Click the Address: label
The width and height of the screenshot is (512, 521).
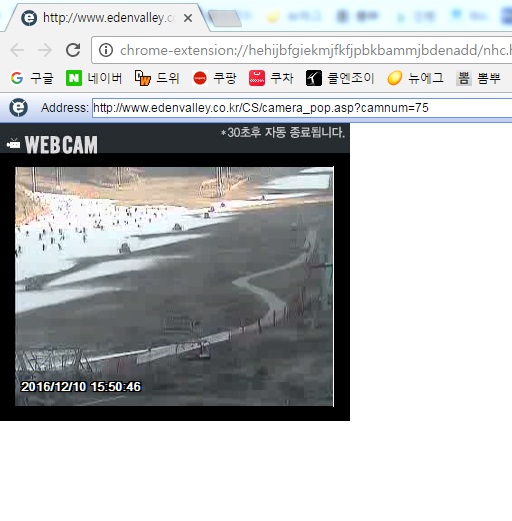pyautogui.click(x=65, y=108)
